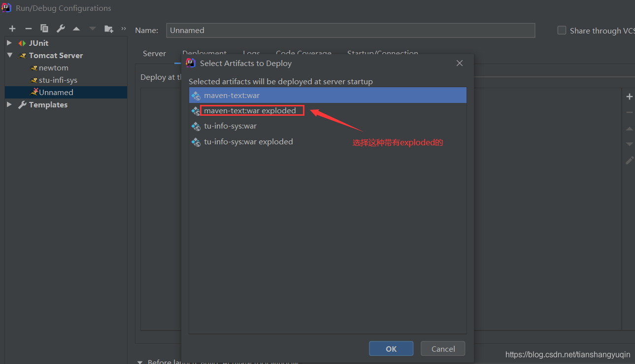Move configuration down arrow in toolbar
Viewport: 635px width, 364px height.
tap(93, 29)
